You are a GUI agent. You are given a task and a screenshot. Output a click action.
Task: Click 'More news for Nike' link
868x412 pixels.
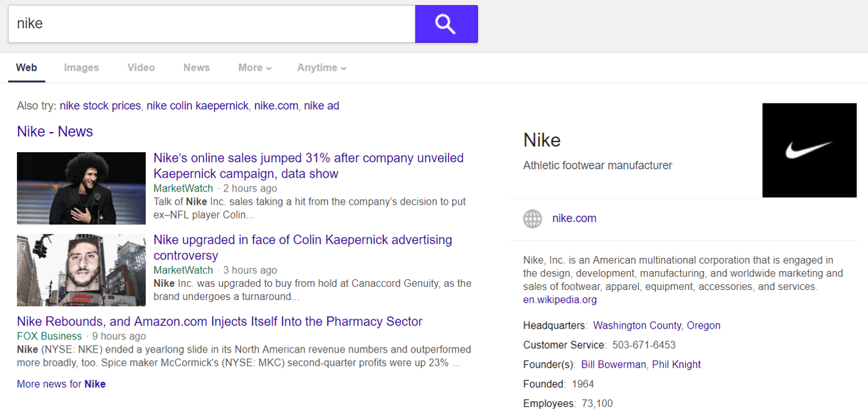point(61,384)
